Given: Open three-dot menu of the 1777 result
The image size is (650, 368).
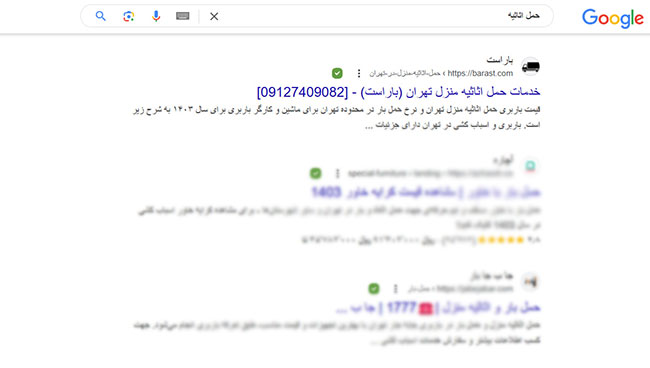Looking at the screenshot, I should tap(395, 288).
